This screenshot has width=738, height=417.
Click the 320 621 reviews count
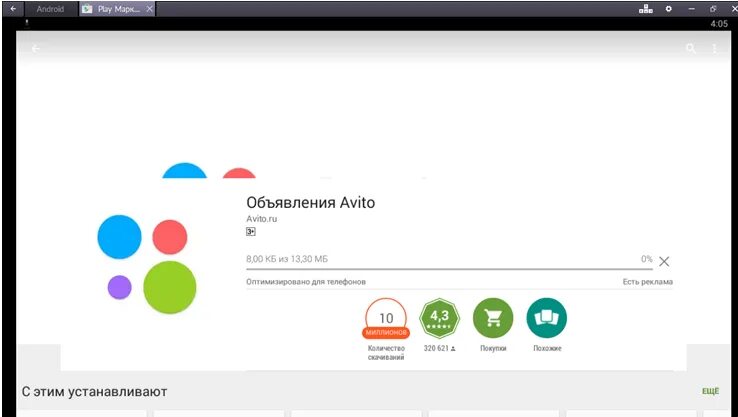click(439, 348)
